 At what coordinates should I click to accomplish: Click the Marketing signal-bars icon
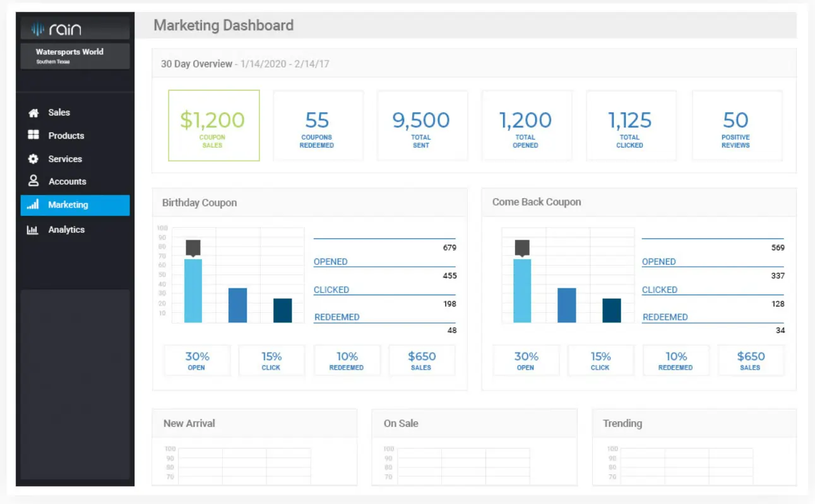(33, 205)
